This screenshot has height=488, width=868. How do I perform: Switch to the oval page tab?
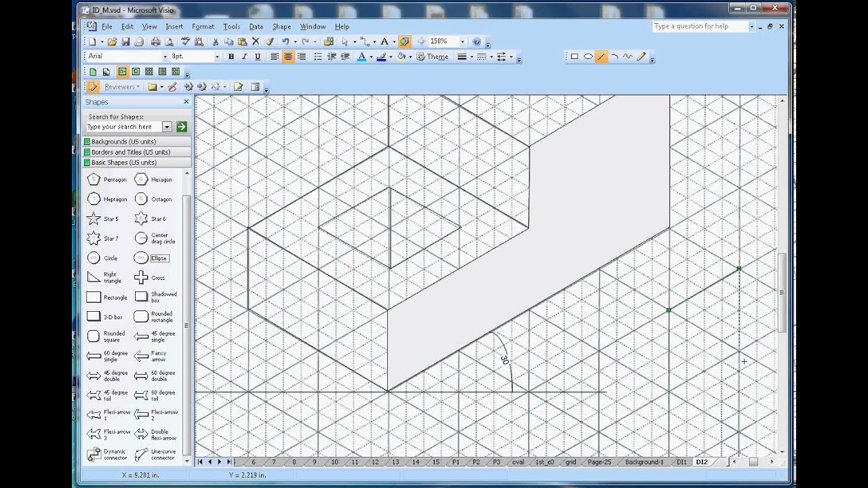tap(517, 462)
